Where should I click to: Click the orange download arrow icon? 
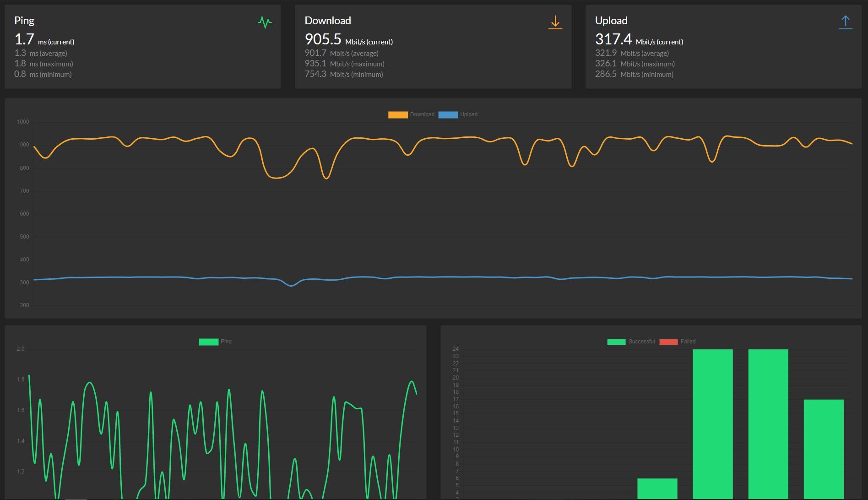[x=555, y=22]
